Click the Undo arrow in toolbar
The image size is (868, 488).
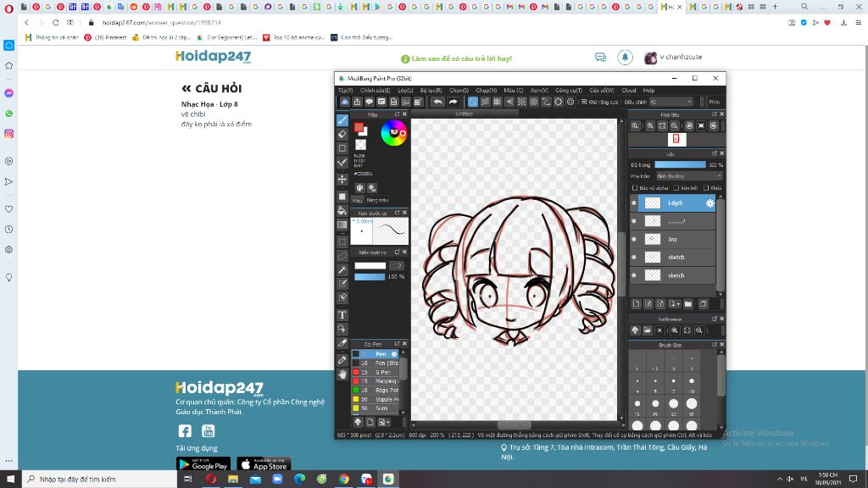[x=438, y=102]
